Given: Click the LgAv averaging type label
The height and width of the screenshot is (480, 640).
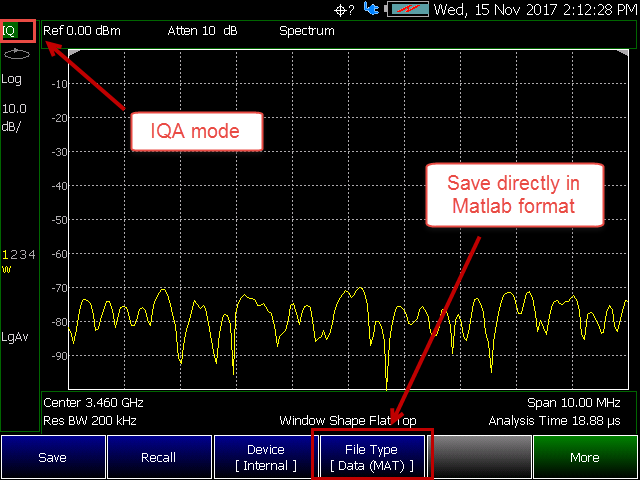Looking at the screenshot, I should (15, 338).
